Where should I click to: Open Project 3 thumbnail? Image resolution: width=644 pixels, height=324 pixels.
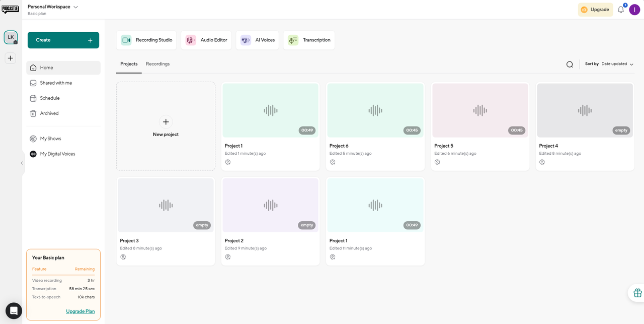pos(166,205)
